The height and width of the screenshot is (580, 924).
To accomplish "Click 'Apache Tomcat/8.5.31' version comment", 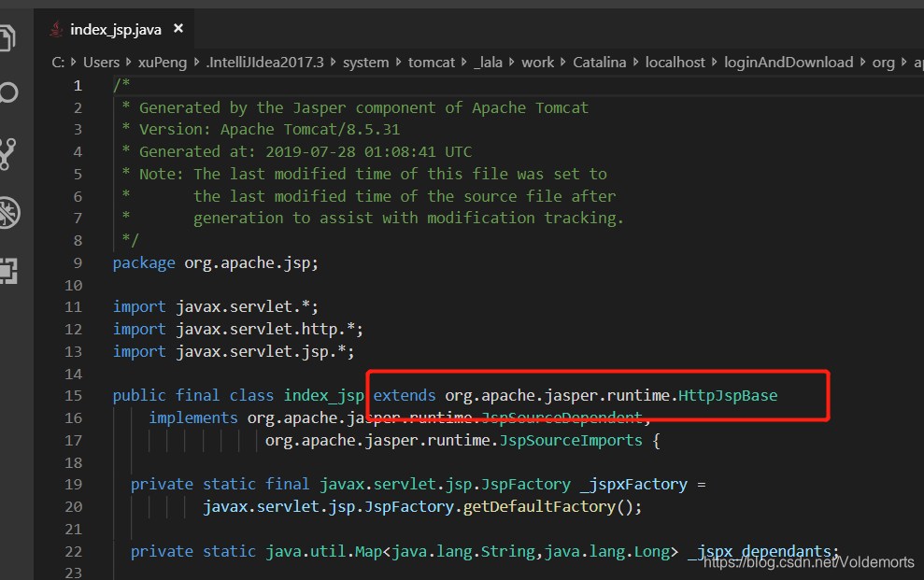I will click(310, 130).
